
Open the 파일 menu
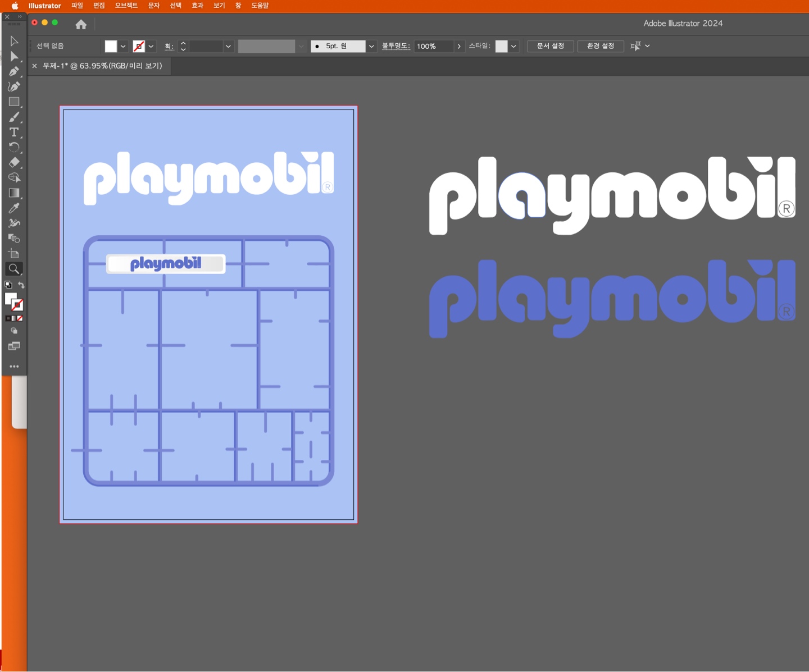(77, 6)
